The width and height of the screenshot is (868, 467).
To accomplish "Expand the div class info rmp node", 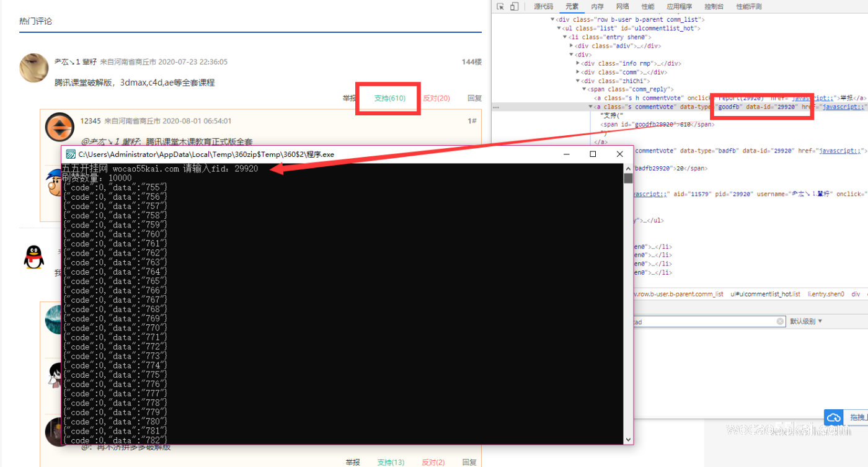I will [x=578, y=63].
